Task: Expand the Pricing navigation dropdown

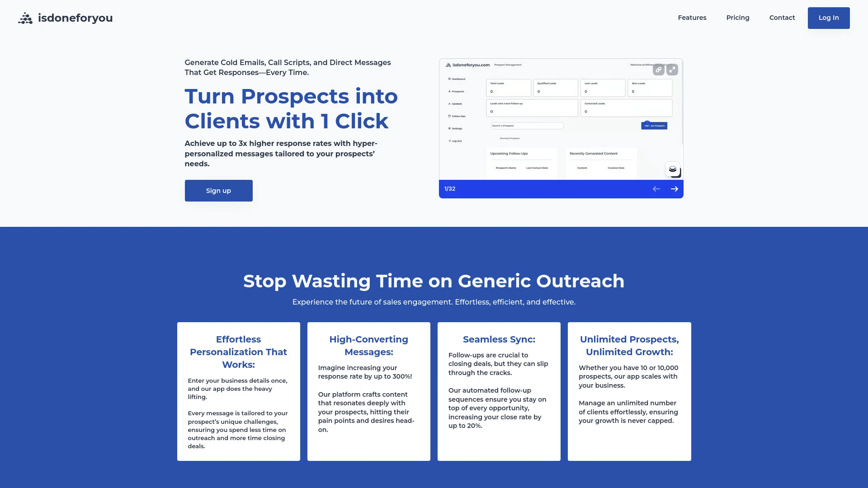Action: (x=738, y=18)
